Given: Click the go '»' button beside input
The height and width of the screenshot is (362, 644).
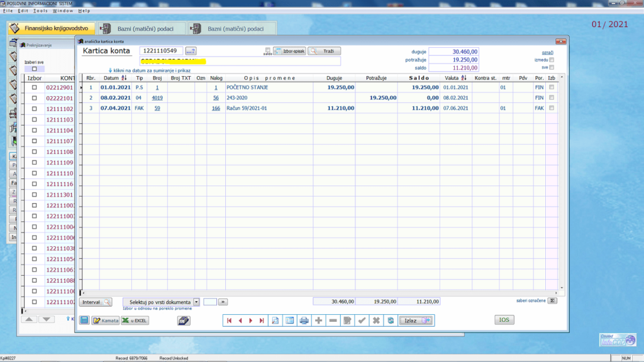Looking at the screenshot, I should 223,302.
